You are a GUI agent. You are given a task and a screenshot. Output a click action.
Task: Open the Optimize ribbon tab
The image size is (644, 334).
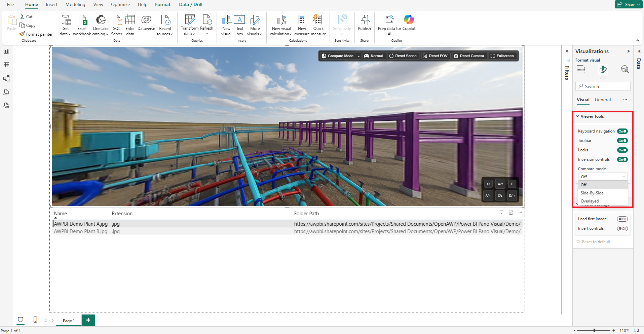120,4
